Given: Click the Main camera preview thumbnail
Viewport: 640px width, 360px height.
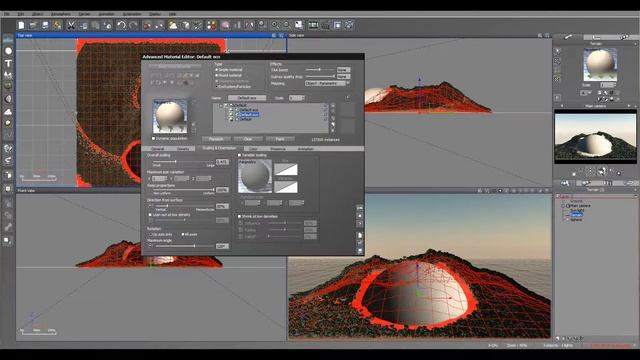Looking at the screenshot, I should point(595,136).
